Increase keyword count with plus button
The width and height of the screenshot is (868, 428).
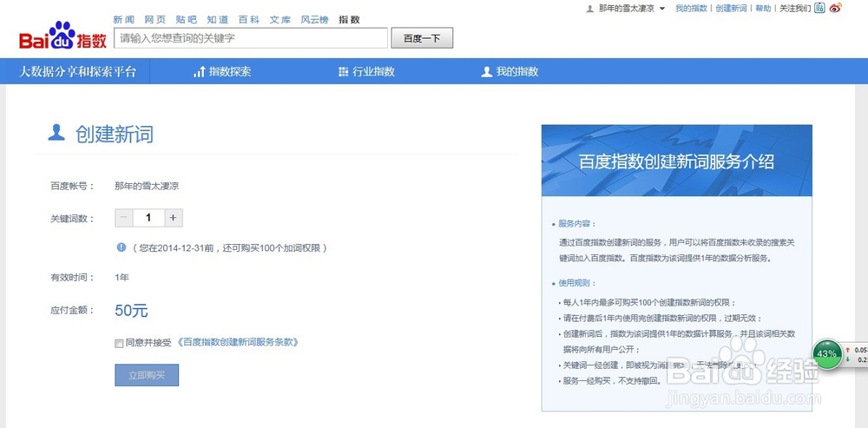(x=174, y=218)
